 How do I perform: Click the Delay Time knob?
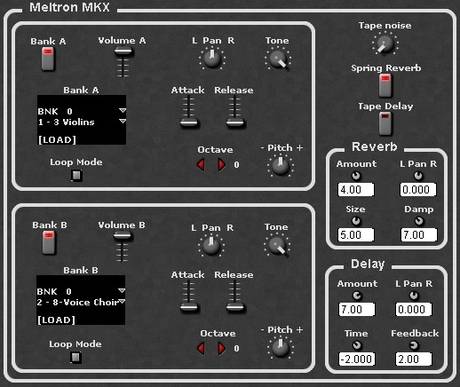click(x=356, y=345)
